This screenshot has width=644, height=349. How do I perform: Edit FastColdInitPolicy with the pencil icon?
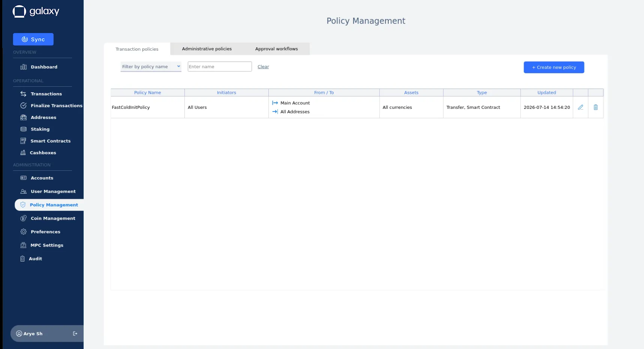(580, 107)
